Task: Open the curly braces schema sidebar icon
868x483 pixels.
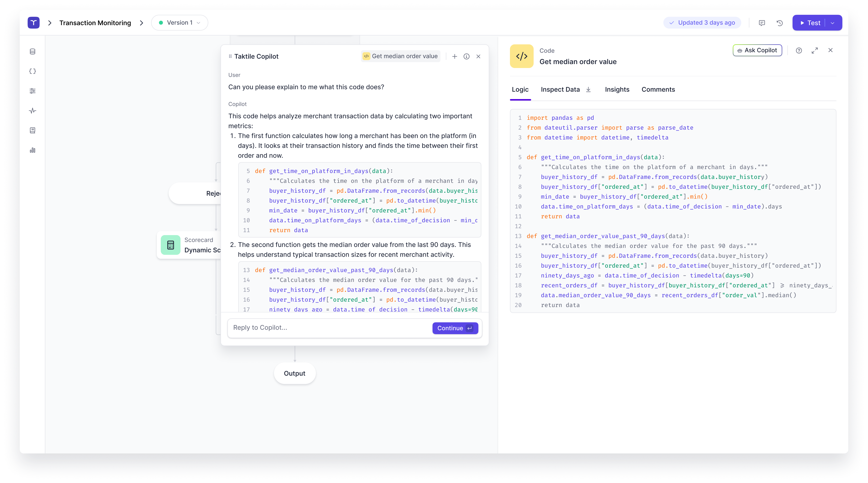Action: tap(32, 71)
